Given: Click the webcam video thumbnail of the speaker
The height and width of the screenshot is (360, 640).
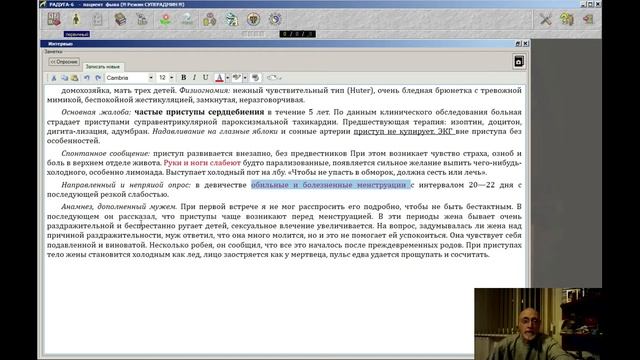Looking at the screenshot, I should (538, 324).
